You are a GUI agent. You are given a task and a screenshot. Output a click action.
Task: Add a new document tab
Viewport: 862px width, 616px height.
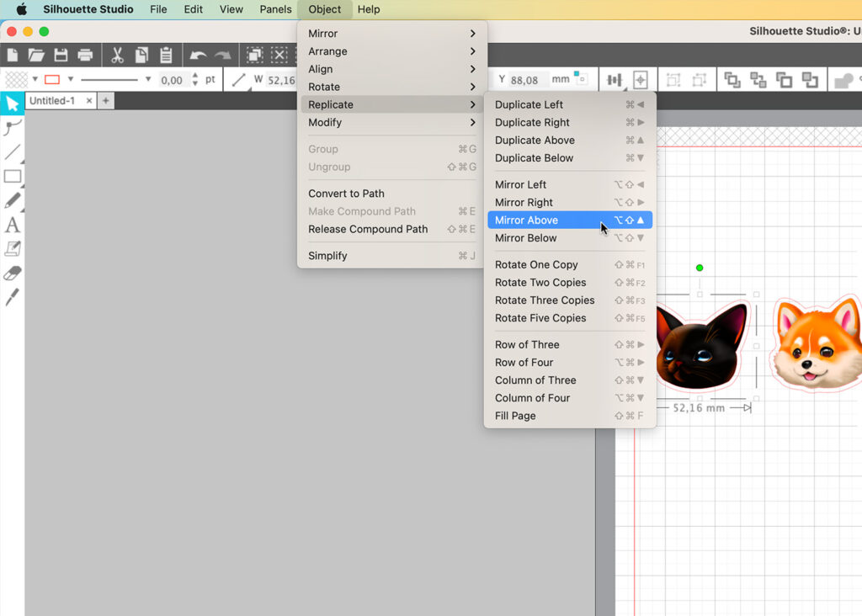click(106, 101)
